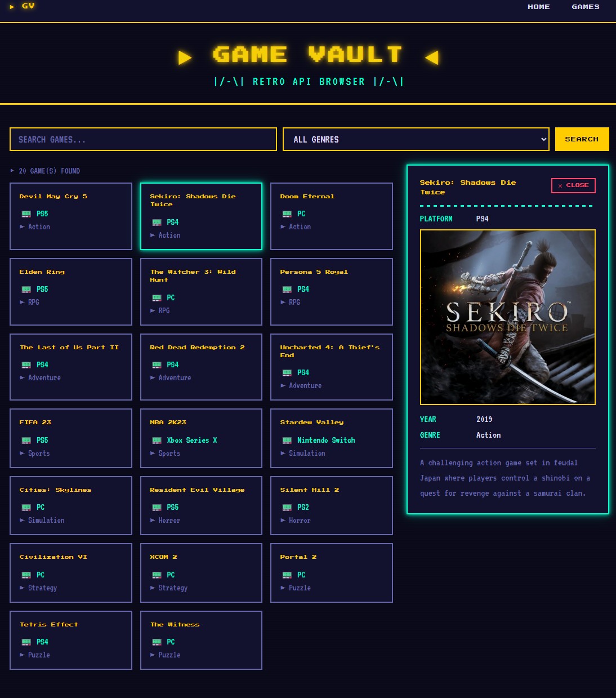Click the platform icon on Tetris Effect

coord(26,642)
